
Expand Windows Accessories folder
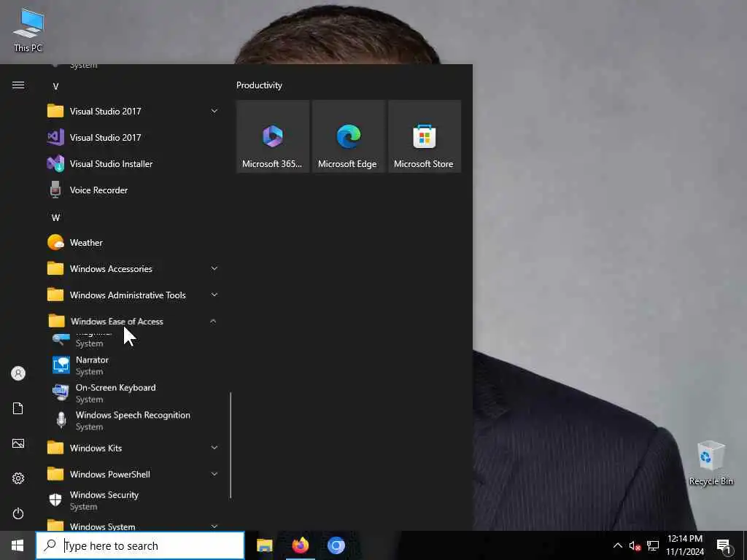[133, 269]
